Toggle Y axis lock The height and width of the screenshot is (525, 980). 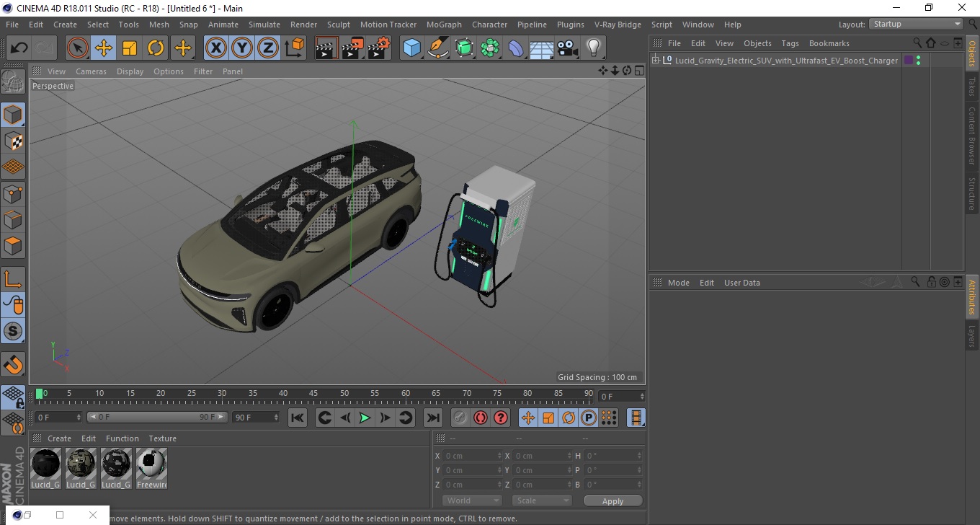click(x=242, y=48)
